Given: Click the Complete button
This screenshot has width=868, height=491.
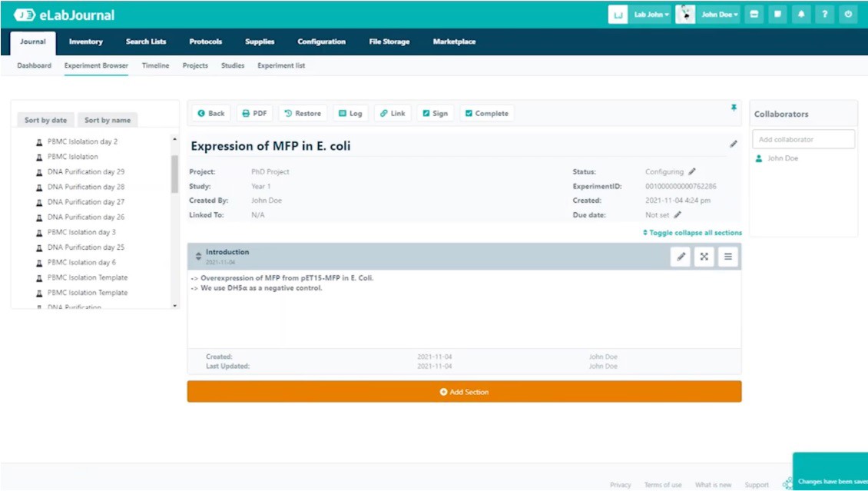Looking at the screenshot, I should click(x=487, y=113).
